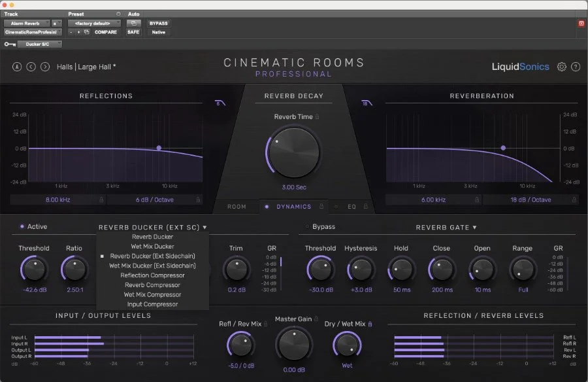Open the CinematicRomsProfesinl plugin selector
Image resolution: width=588 pixels, height=382 pixels.
33,32
